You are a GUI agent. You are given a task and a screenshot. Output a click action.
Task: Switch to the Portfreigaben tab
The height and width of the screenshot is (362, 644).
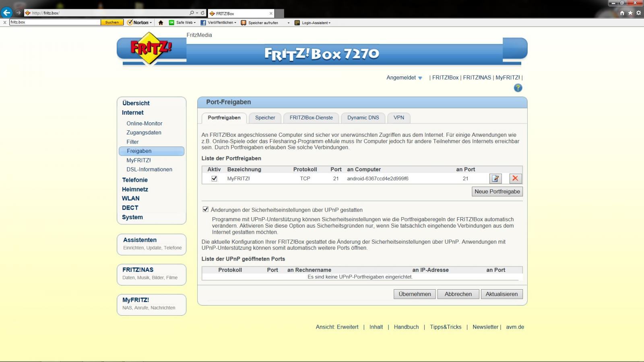click(224, 118)
